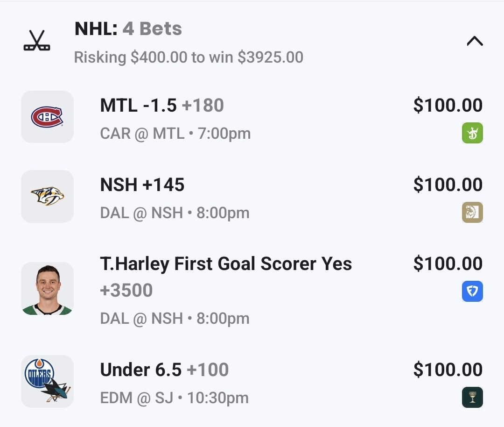Click the dark green sportsbook icon

click(x=472, y=398)
